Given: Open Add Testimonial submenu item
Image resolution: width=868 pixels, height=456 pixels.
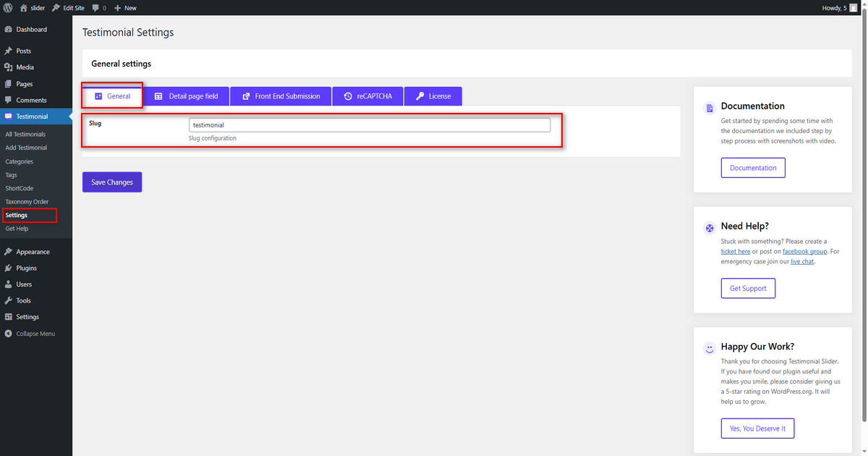Looking at the screenshot, I should tap(26, 148).
